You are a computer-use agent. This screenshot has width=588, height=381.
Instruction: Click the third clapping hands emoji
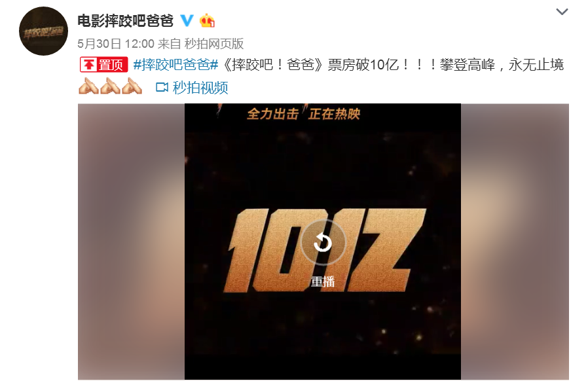point(132,86)
